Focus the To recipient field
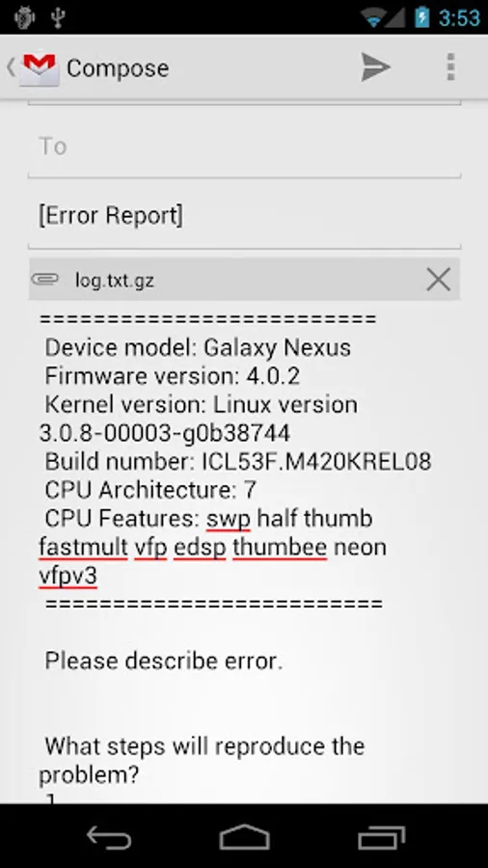488x868 pixels. (244, 147)
